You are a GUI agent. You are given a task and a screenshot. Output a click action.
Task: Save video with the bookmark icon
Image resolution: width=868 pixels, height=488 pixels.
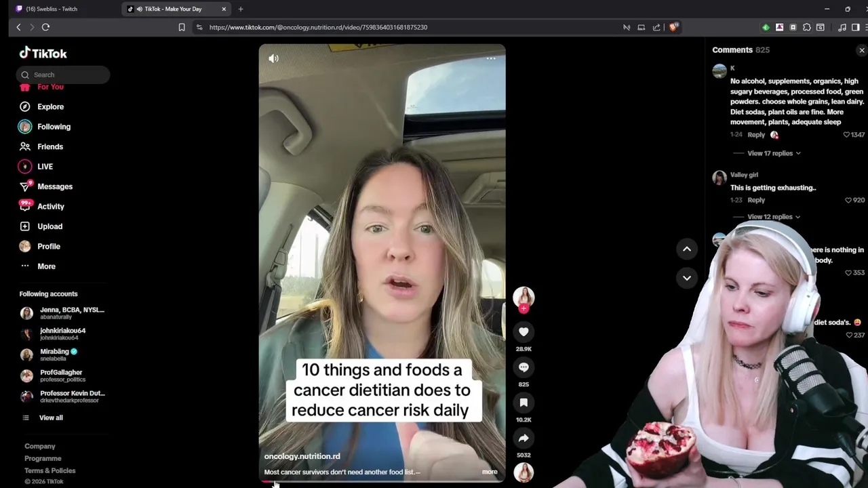pos(524,403)
